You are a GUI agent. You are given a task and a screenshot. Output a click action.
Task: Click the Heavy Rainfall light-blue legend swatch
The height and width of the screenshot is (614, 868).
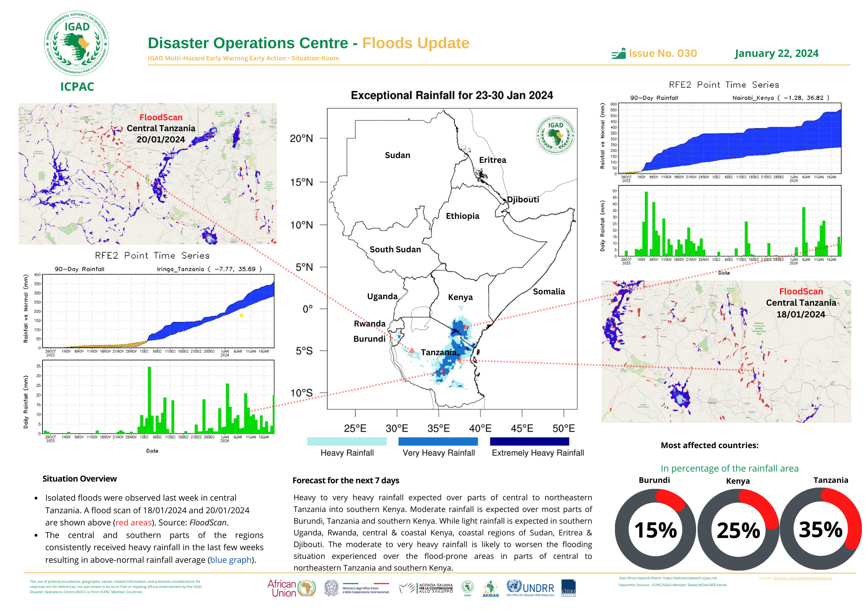347,441
